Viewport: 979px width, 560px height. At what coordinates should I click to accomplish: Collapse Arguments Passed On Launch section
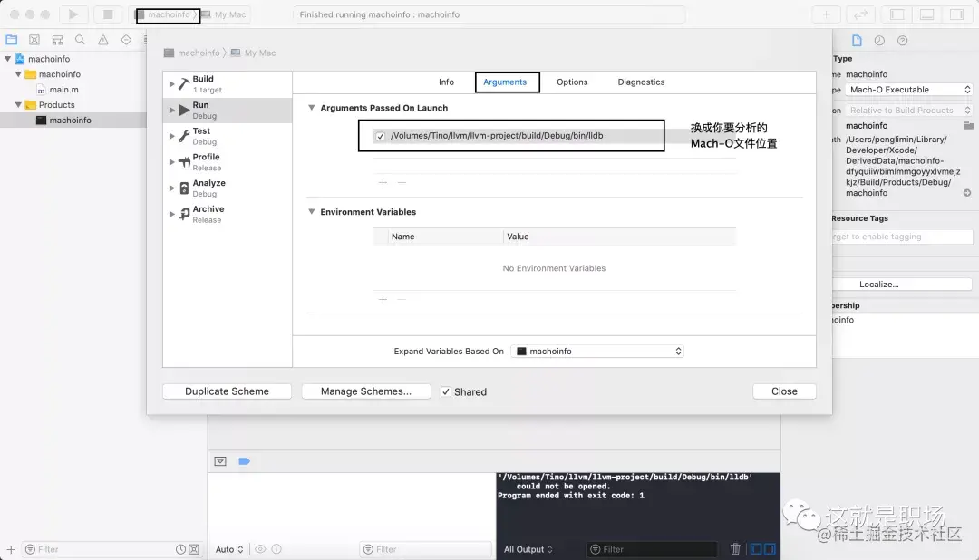(x=312, y=108)
